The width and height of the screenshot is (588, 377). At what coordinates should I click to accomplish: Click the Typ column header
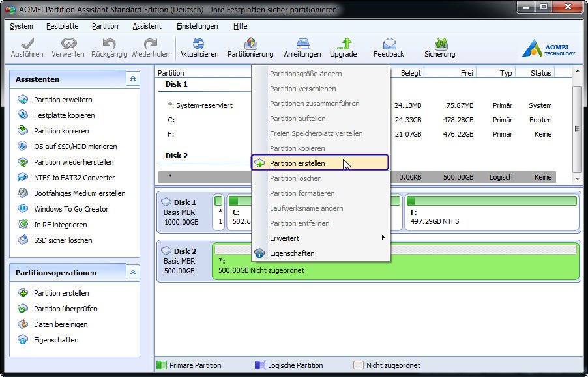point(496,73)
